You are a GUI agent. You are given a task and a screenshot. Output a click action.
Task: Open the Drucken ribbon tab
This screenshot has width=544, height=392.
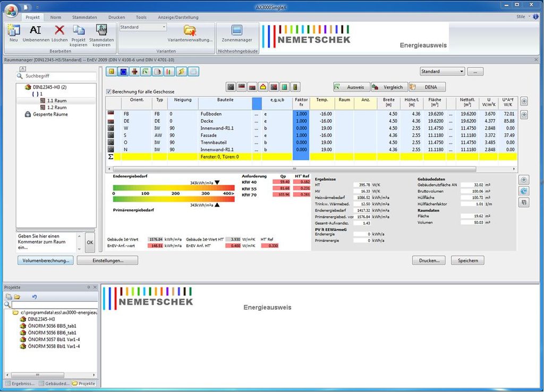click(x=116, y=18)
